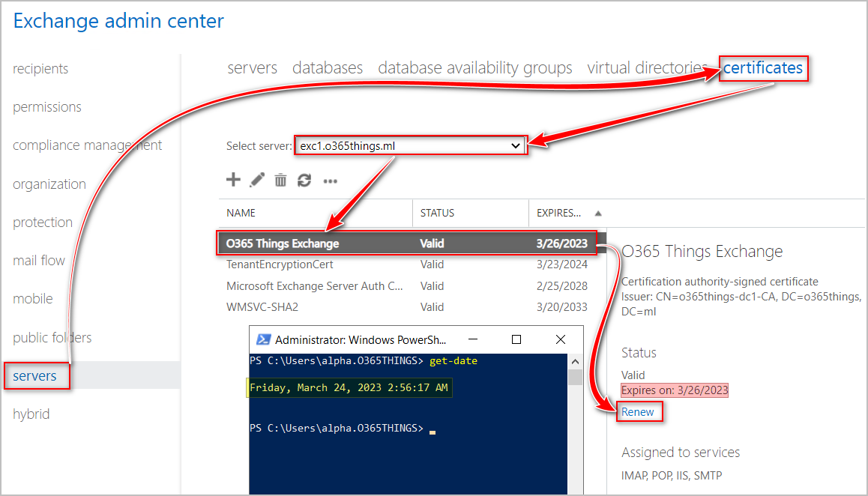This screenshot has height=496, width=868.
Task: Select servers in left navigation
Action: (35, 376)
